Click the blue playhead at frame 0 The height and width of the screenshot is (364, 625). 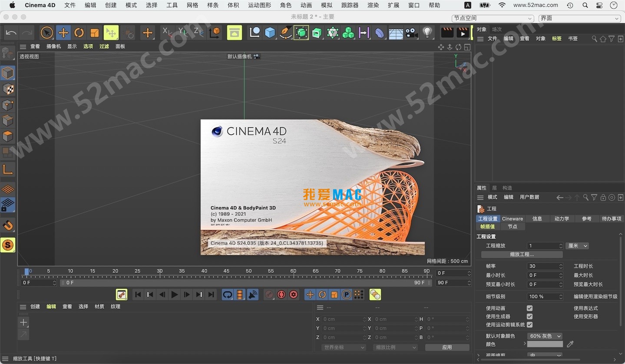pos(26,272)
